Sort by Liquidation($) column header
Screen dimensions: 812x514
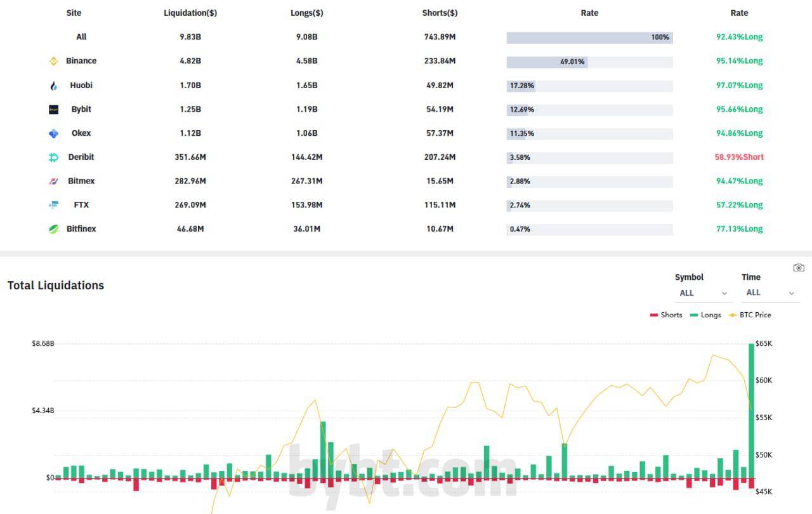tap(190, 13)
